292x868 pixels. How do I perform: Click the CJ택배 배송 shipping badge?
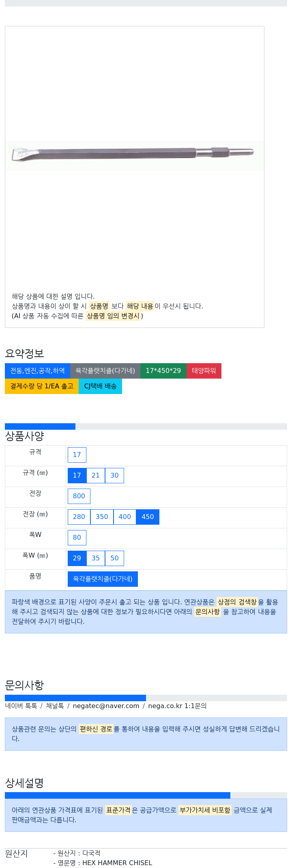[x=100, y=386]
